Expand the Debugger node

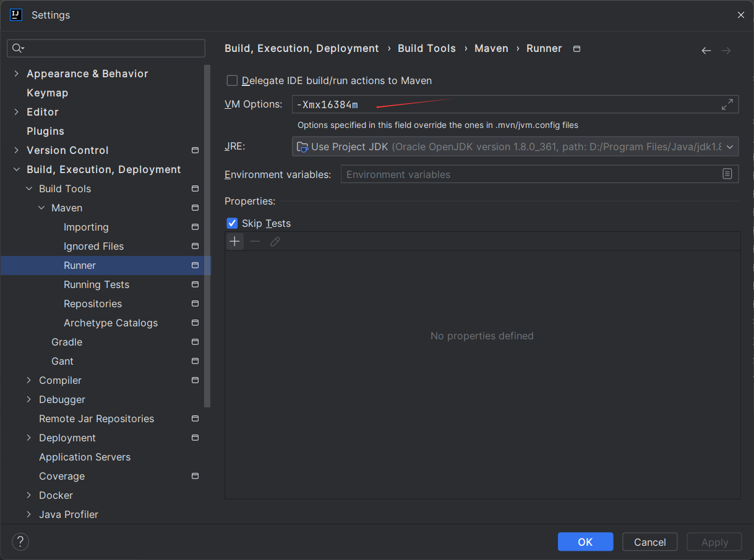click(28, 399)
